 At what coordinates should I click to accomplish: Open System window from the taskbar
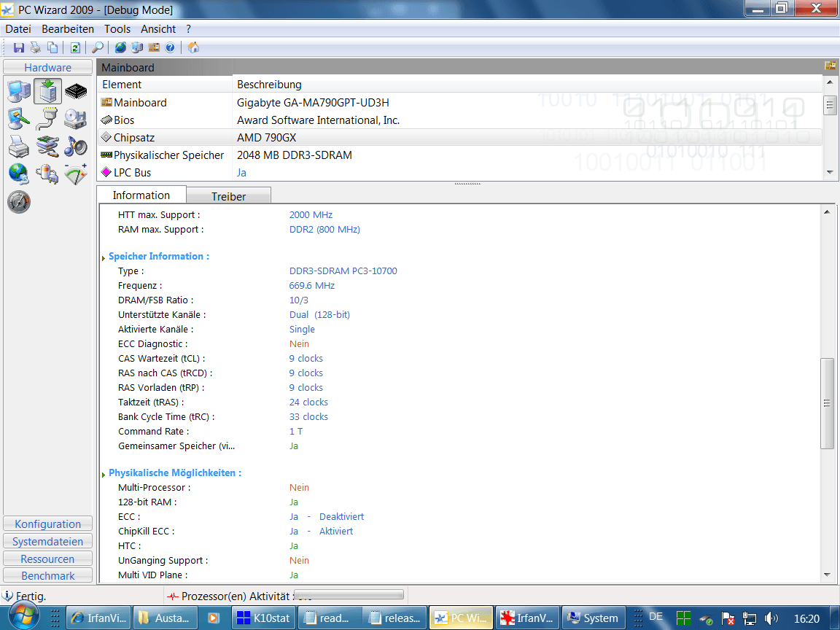coord(593,618)
